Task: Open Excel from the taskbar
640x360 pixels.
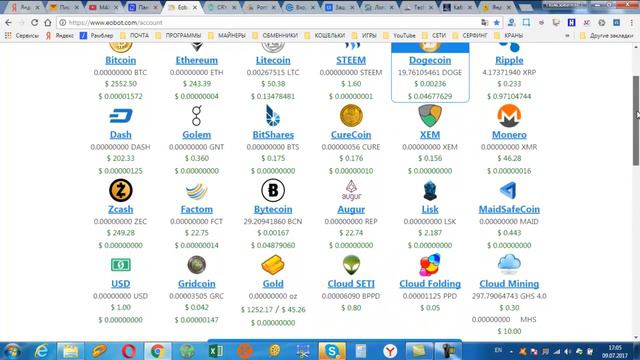Action: [216, 351]
